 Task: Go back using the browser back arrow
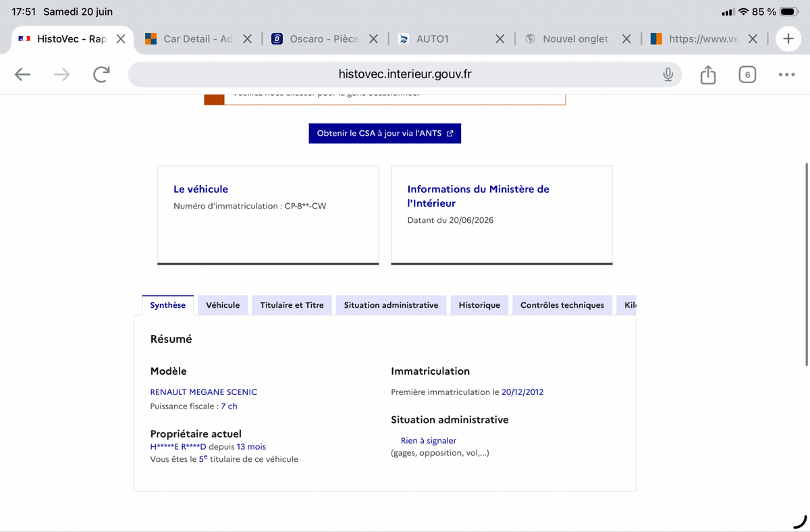click(23, 74)
